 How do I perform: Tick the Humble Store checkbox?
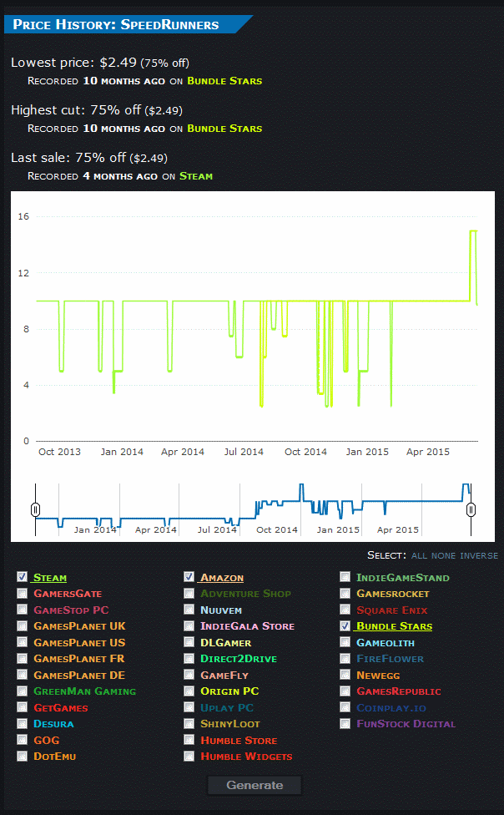click(189, 740)
